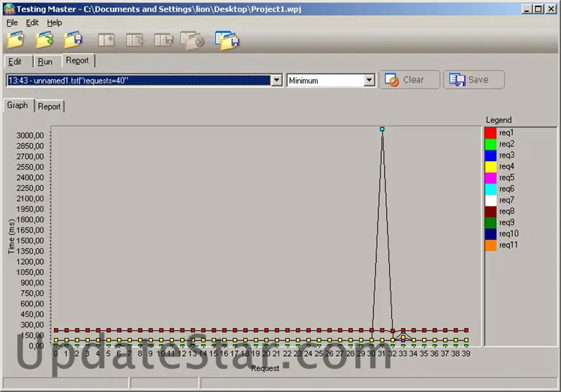
Task: Click the x-axis label 21
Action: [276, 353]
